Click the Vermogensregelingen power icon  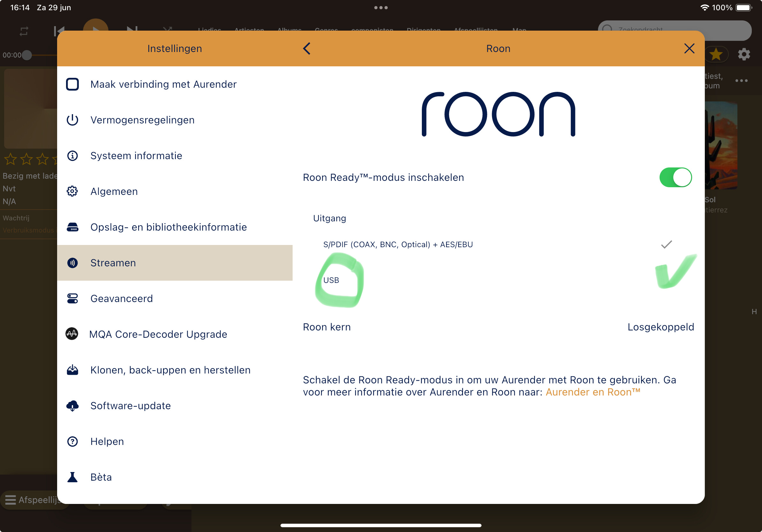[x=72, y=120]
